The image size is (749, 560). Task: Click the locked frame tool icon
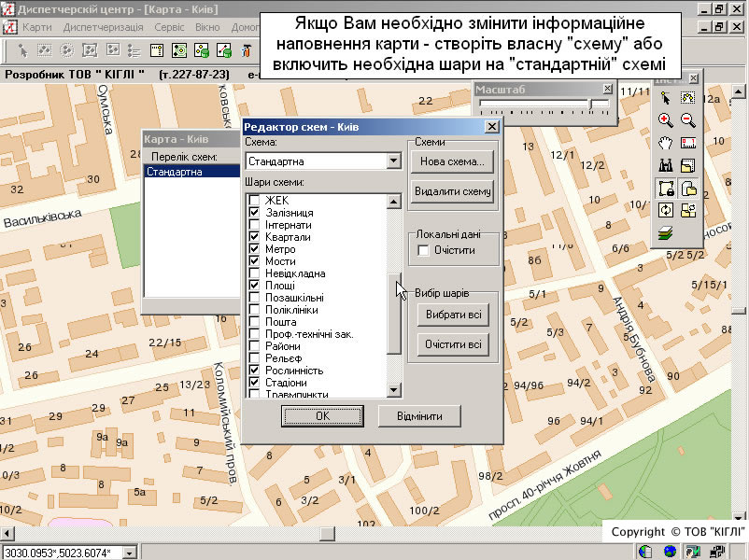click(665, 189)
